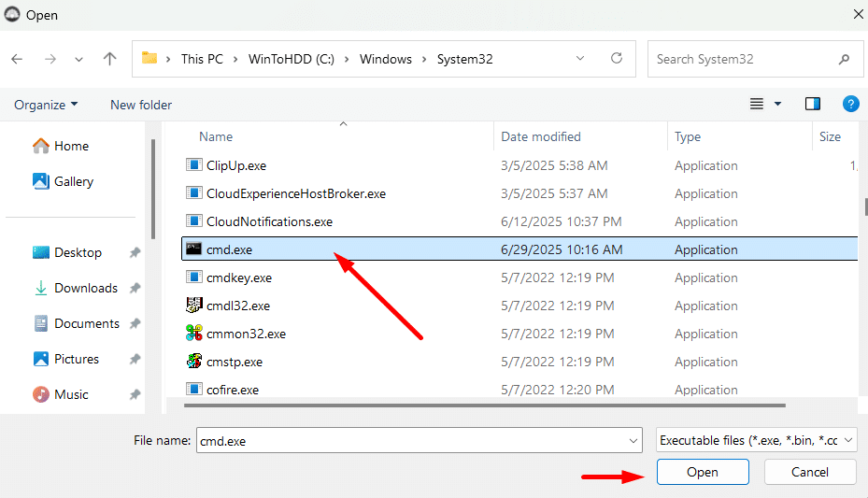Image resolution: width=868 pixels, height=498 pixels.
Task: Click the ClipUp.exe file icon
Action: tap(193, 164)
